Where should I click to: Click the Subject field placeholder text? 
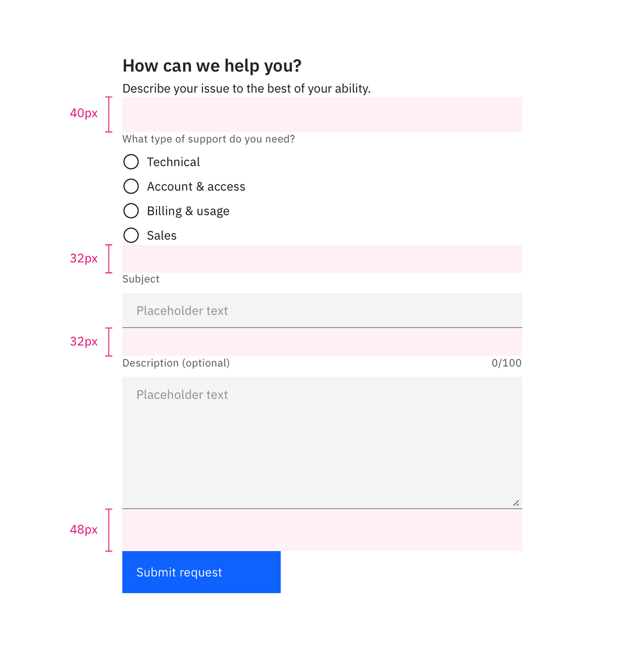point(182,310)
